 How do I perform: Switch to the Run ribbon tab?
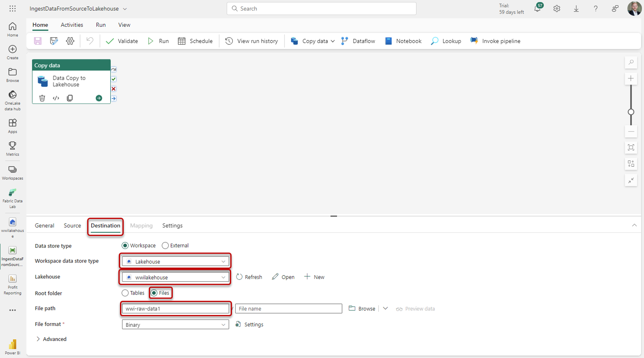click(101, 25)
